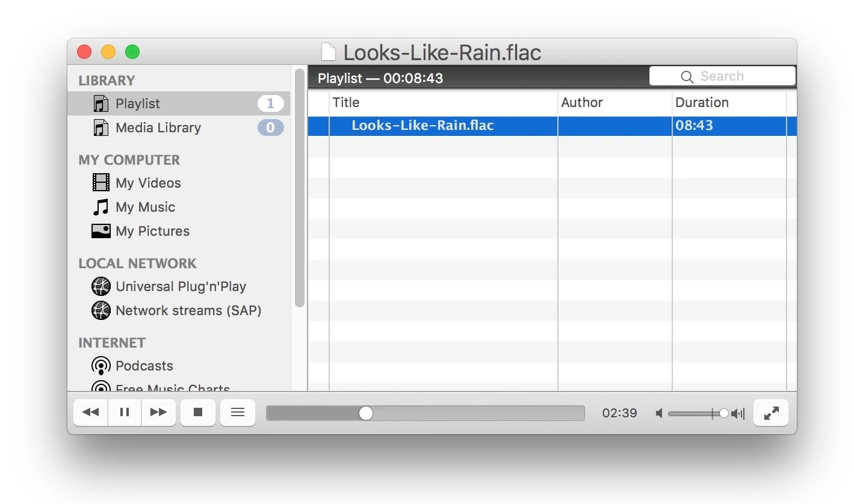
Task: Select Network streams (SAP) item
Action: tap(188, 310)
